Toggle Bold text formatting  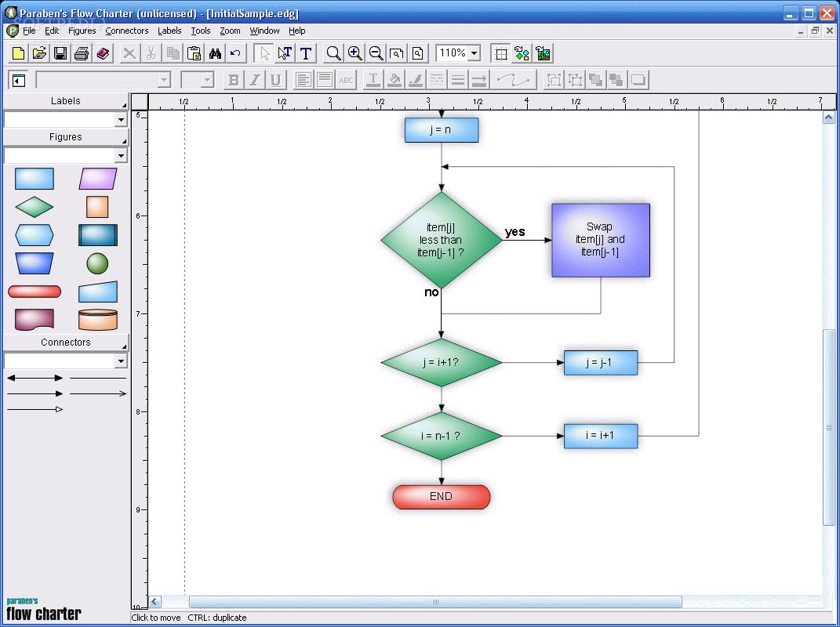[x=233, y=80]
